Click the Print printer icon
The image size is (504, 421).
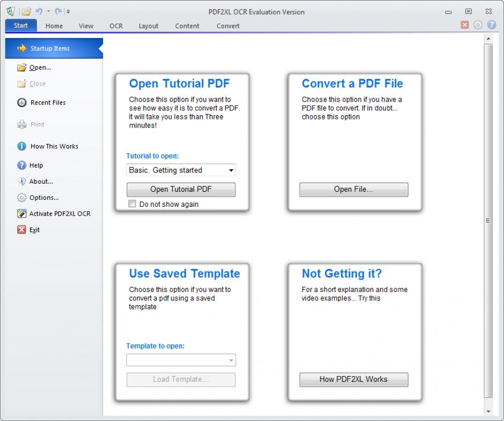click(x=21, y=125)
